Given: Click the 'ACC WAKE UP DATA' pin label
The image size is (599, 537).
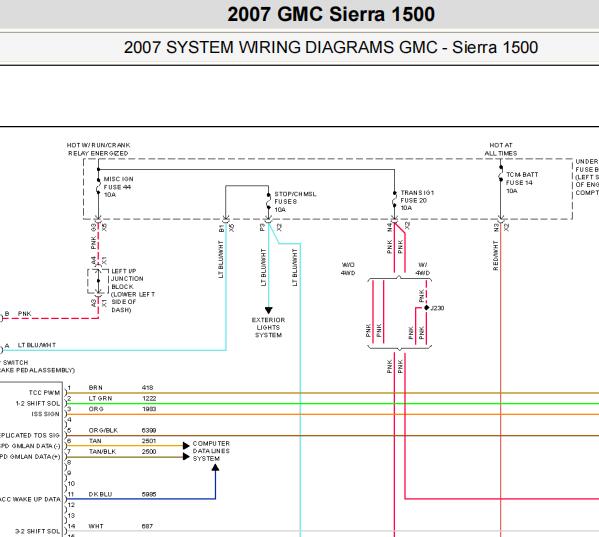Looking at the screenshot, I should tap(30, 499).
